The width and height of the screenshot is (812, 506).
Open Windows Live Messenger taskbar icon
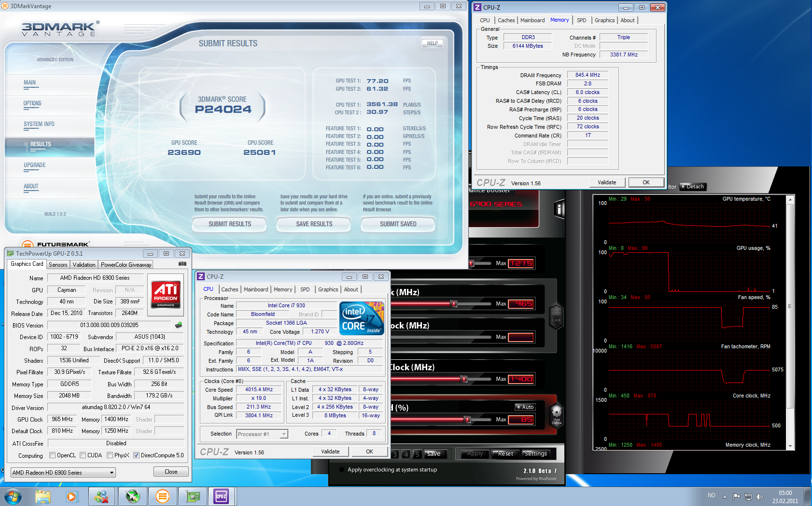(x=102, y=496)
